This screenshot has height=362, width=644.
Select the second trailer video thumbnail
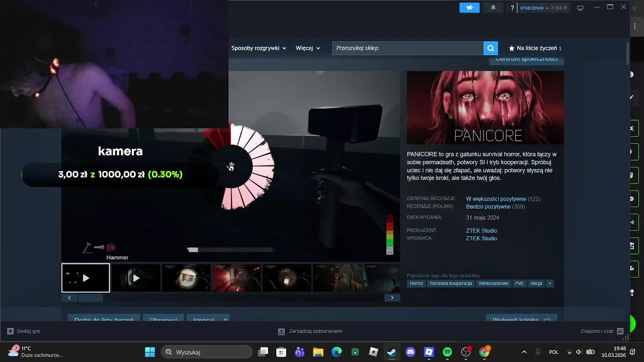(x=136, y=278)
